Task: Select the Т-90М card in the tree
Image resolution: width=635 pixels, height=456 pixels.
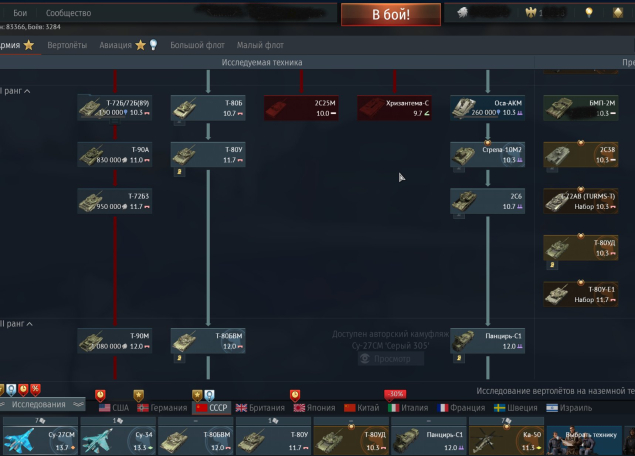Action: [x=115, y=341]
